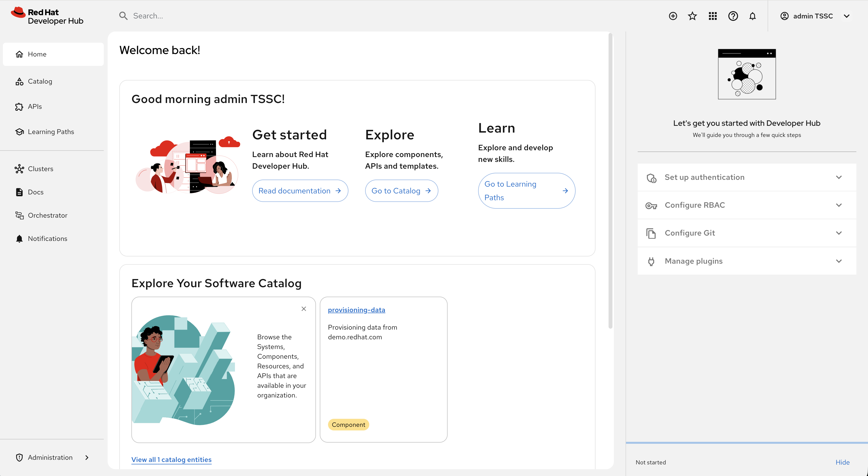Click the help question mark icon
Viewport: 868px width, 476px height.
tap(733, 16)
